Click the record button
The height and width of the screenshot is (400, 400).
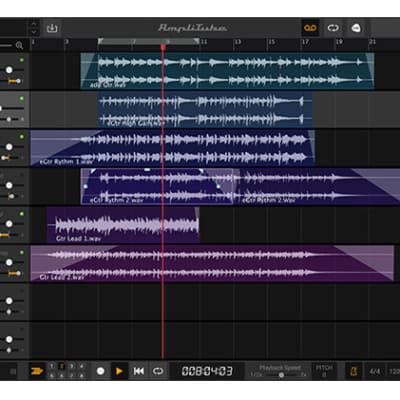[x=100, y=371]
